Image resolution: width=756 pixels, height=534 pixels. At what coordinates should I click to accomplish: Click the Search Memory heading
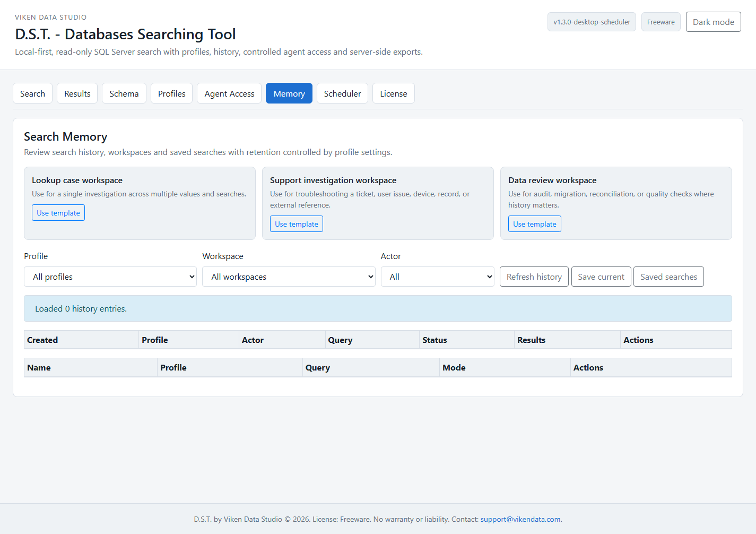(x=66, y=136)
